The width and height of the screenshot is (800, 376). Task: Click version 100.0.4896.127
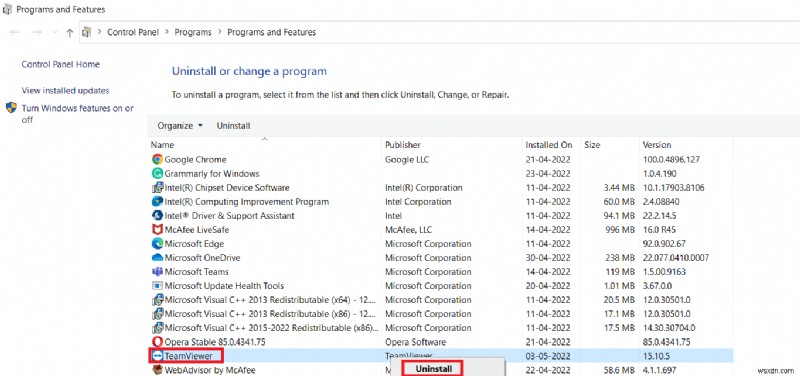(x=670, y=159)
